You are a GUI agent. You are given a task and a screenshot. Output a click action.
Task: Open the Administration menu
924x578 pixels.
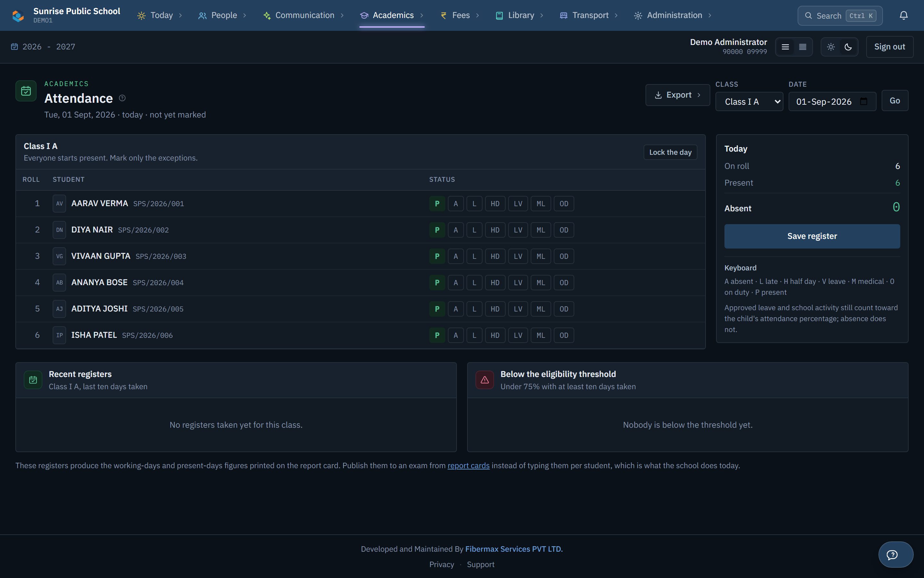pyautogui.click(x=672, y=15)
